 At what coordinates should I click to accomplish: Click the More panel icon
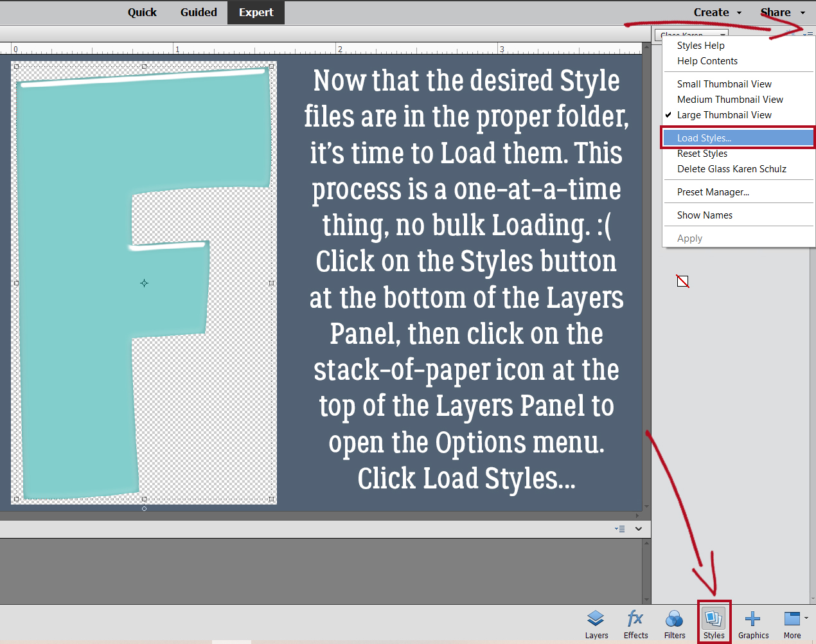tap(792, 622)
